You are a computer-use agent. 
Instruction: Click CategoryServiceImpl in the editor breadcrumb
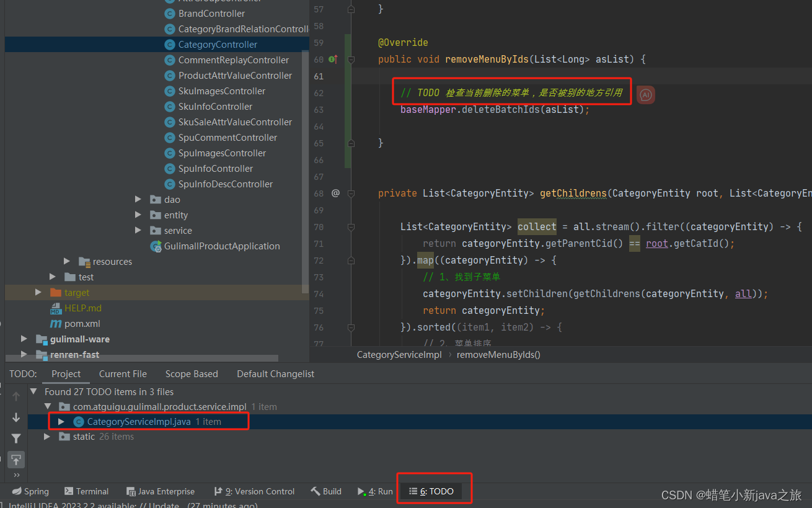click(x=399, y=355)
